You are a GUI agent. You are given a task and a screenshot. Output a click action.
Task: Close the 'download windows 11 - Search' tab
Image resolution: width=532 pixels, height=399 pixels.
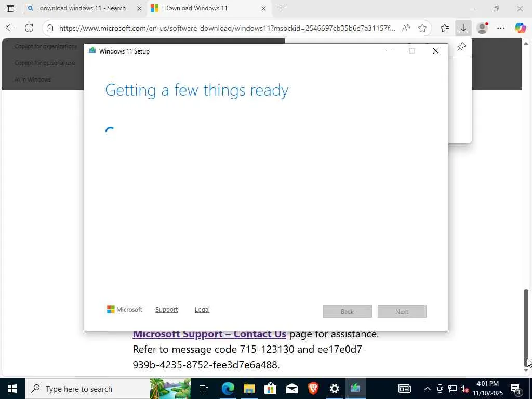click(139, 8)
